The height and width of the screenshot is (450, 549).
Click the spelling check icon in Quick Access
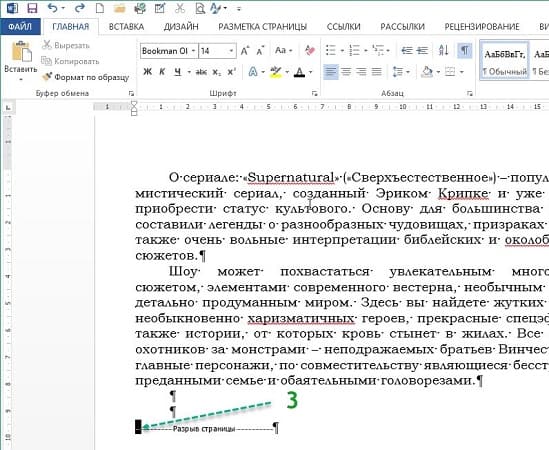[216, 8]
